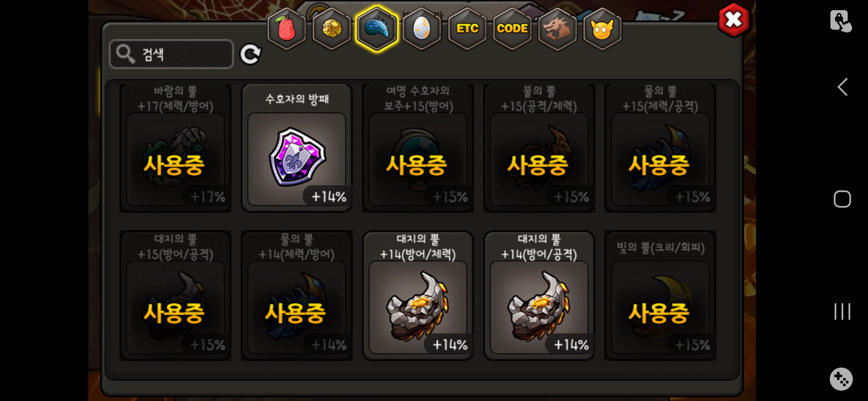Click the refresh arrow next to search
868x401 pixels.
pyautogui.click(x=250, y=55)
